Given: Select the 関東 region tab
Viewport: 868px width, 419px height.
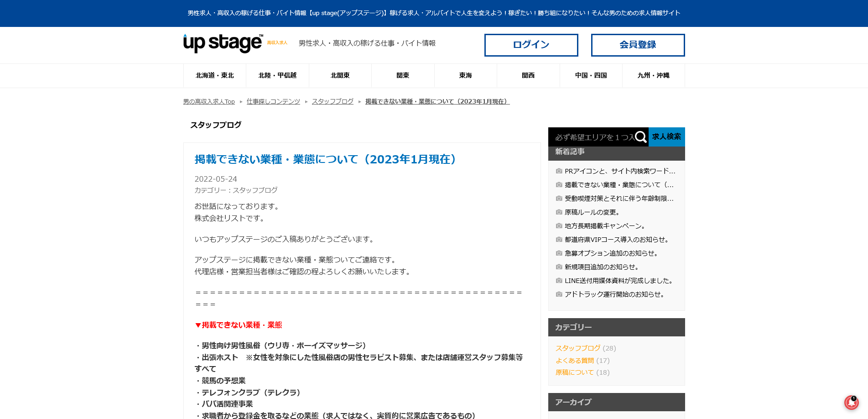Looking at the screenshot, I should [x=403, y=76].
